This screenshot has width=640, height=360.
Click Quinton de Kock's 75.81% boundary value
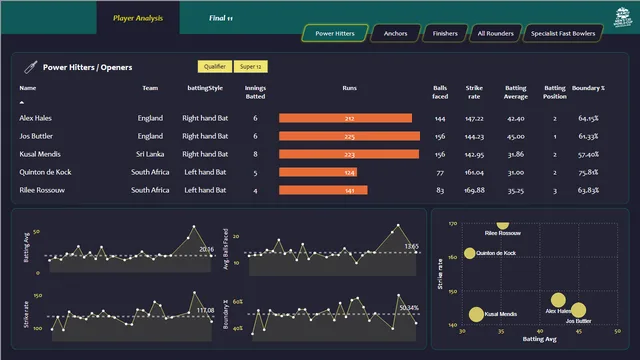588,172
